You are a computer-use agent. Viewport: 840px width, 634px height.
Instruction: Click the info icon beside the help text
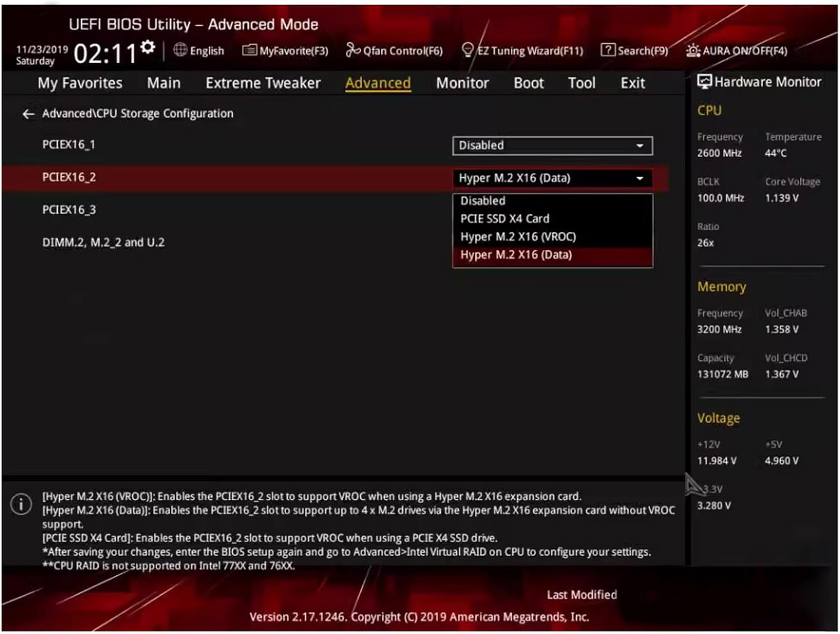point(21,504)
